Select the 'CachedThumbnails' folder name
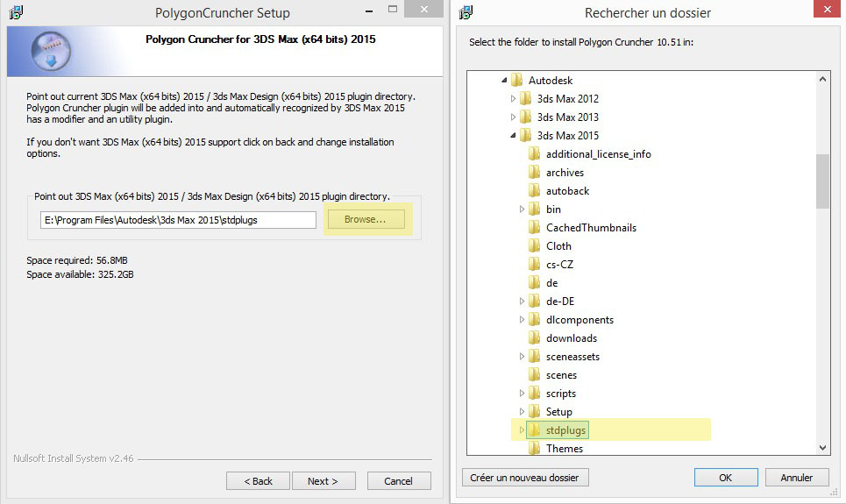 592,228
